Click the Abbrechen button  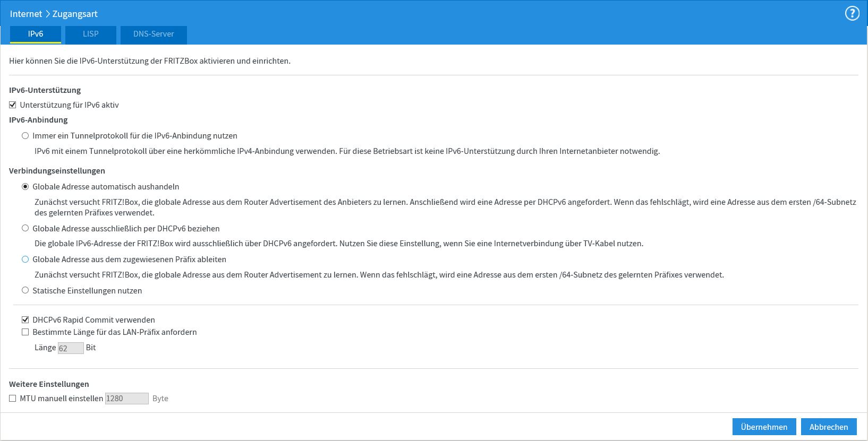click(828, 427)
